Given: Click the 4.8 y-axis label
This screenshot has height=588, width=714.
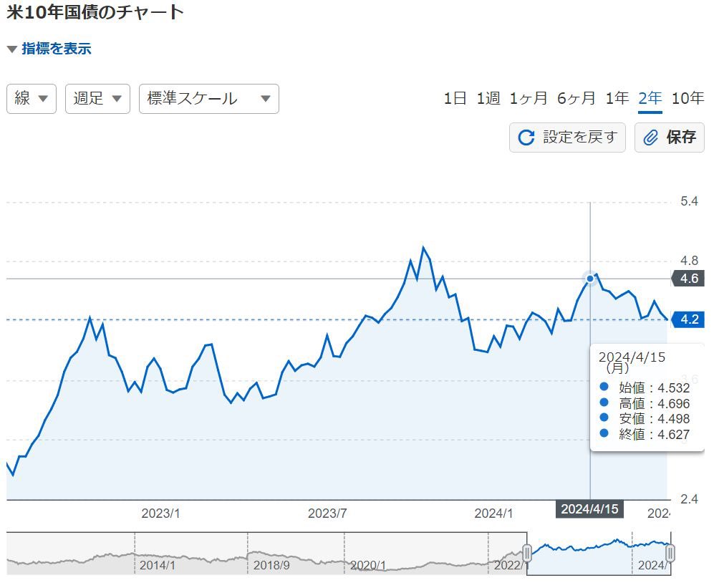Looking at the screenshot, I should point(689,261).
